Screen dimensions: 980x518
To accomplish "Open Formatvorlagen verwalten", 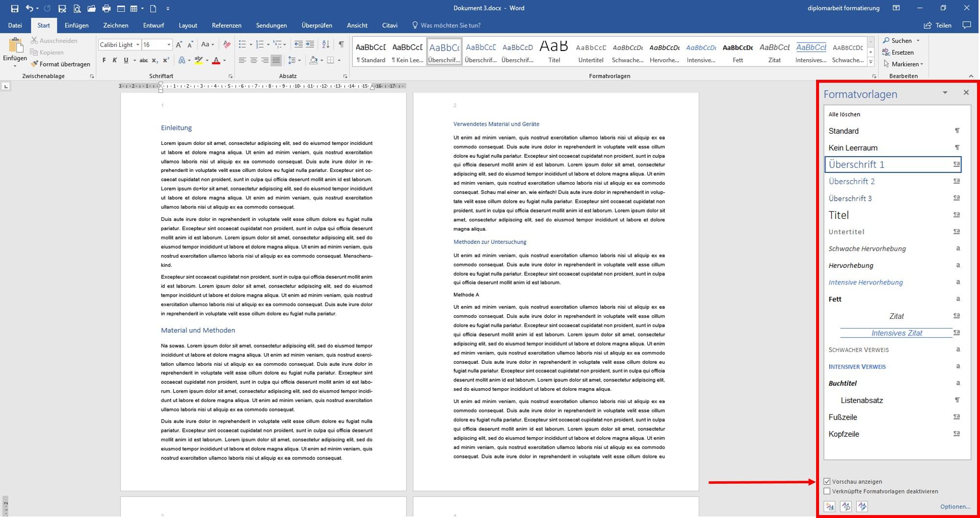I will pos(862,507).
